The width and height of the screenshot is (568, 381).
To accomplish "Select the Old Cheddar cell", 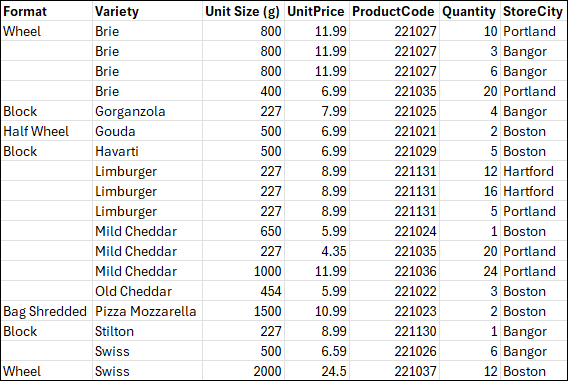I will 147,291.
